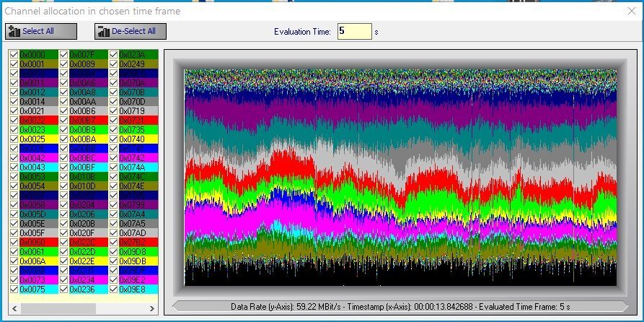The height and width of the screenshot is (322, 644).
Task: Click the horizontal scrollbar thumb
Action: 58,308
